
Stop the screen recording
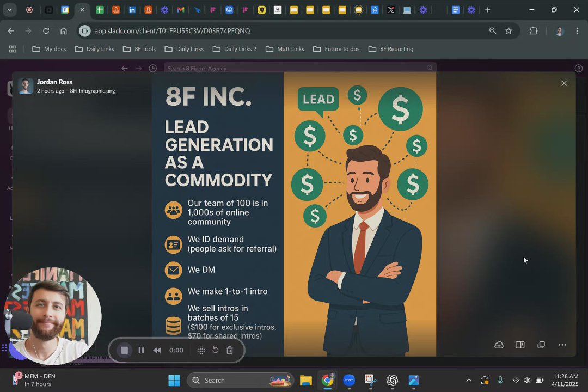pos(124,350)
